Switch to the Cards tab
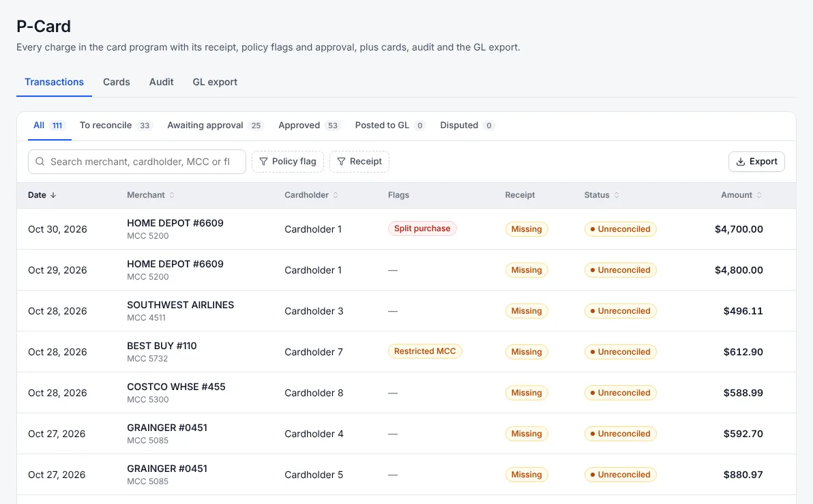Viewport: 813px width, 504px height. [x=116, y=82]
